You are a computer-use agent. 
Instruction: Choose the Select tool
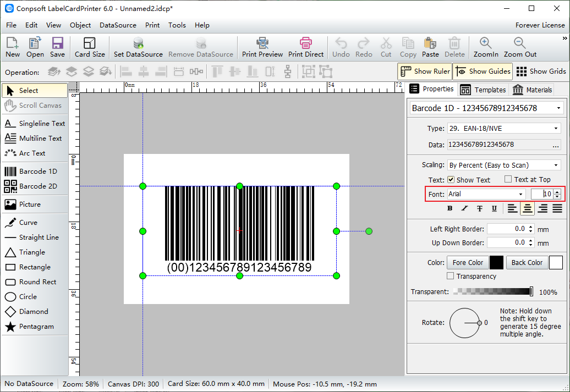(x=35, y=91)
